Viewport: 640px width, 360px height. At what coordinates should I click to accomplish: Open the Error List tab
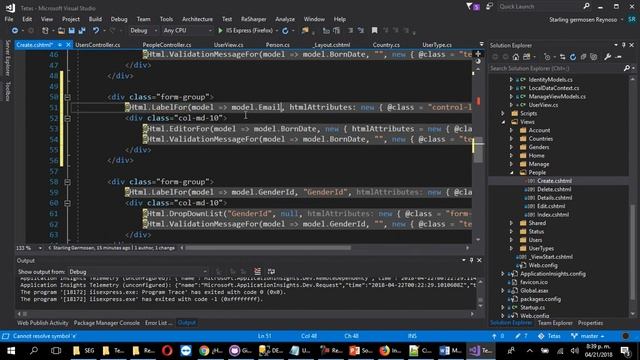click(158, 323)
